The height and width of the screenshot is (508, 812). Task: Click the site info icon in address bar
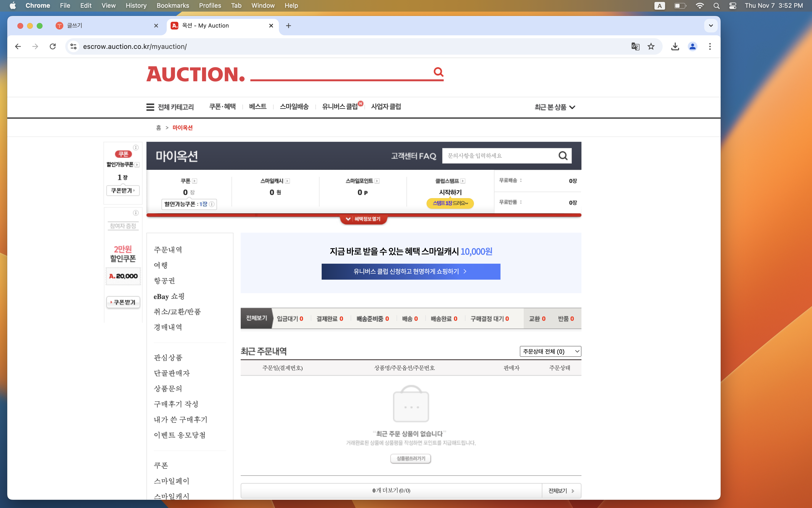73,46
